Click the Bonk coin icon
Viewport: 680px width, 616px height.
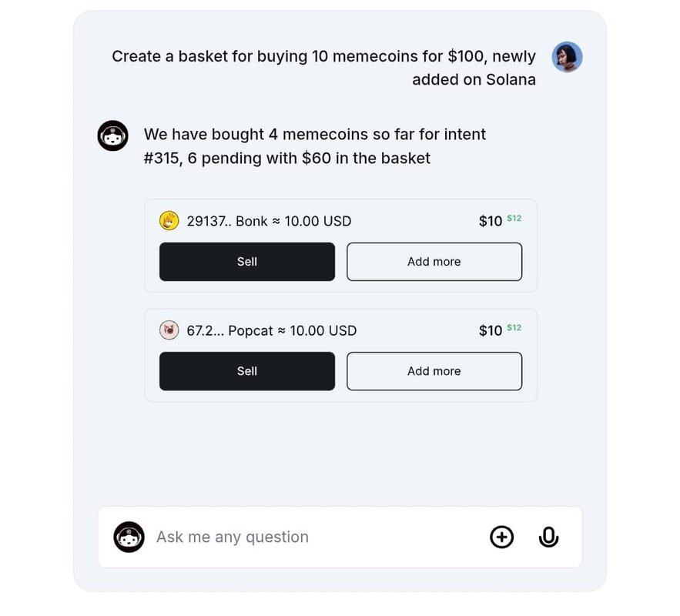pyautogui.click(x=169, y=221)
